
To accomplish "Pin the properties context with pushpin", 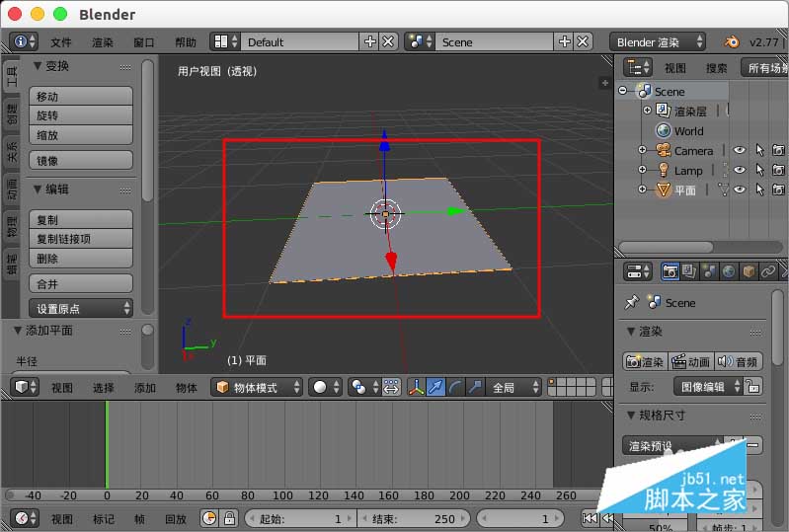I will tap(631, 303).
